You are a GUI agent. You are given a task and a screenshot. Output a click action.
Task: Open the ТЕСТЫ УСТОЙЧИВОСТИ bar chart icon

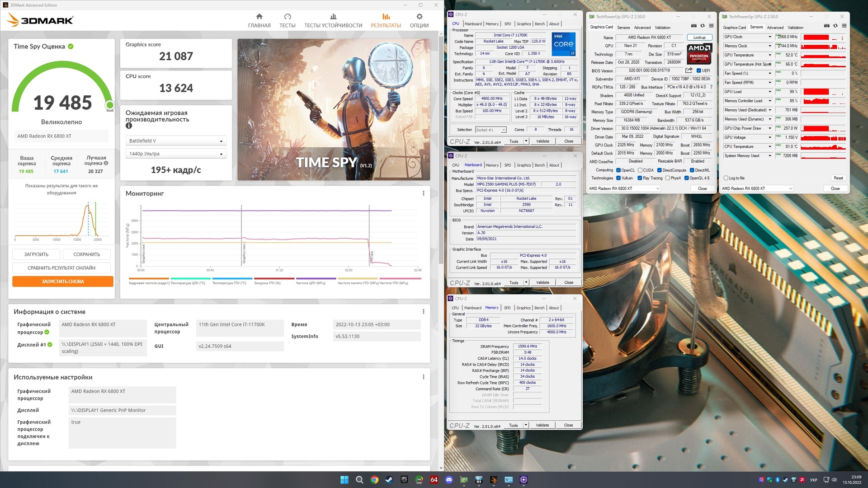[x=333, y=16]
